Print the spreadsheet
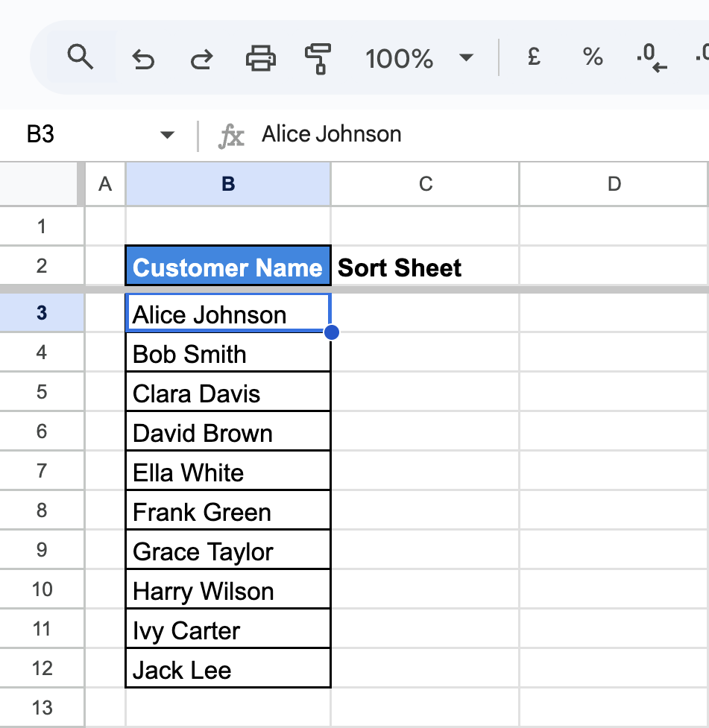This screenshot has width=709, height=728. [261, 58]
